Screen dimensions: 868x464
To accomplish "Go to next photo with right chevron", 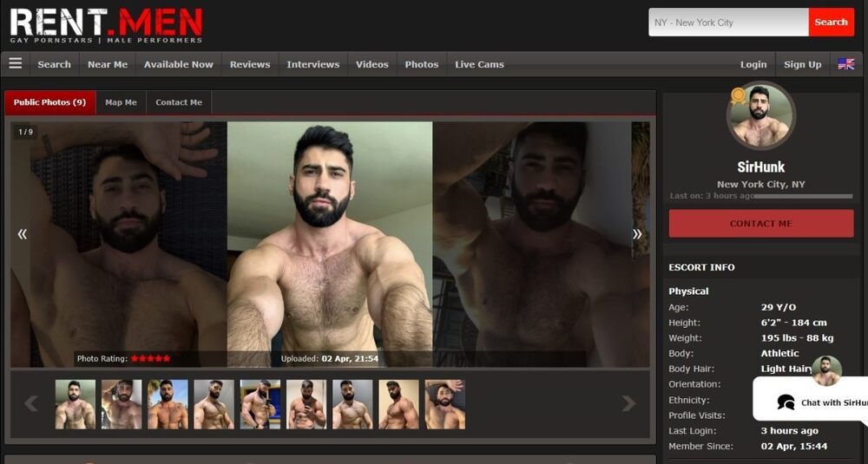I will click(637, 233).
